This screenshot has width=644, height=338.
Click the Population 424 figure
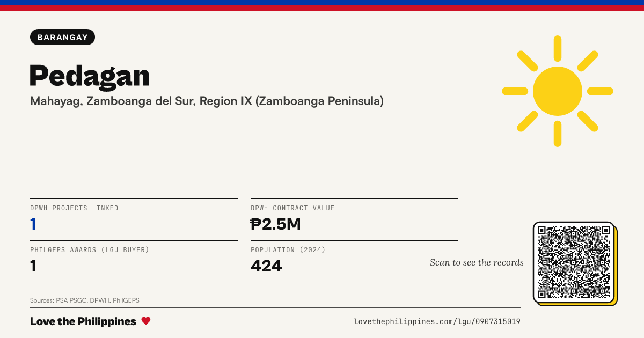point(266,266)
